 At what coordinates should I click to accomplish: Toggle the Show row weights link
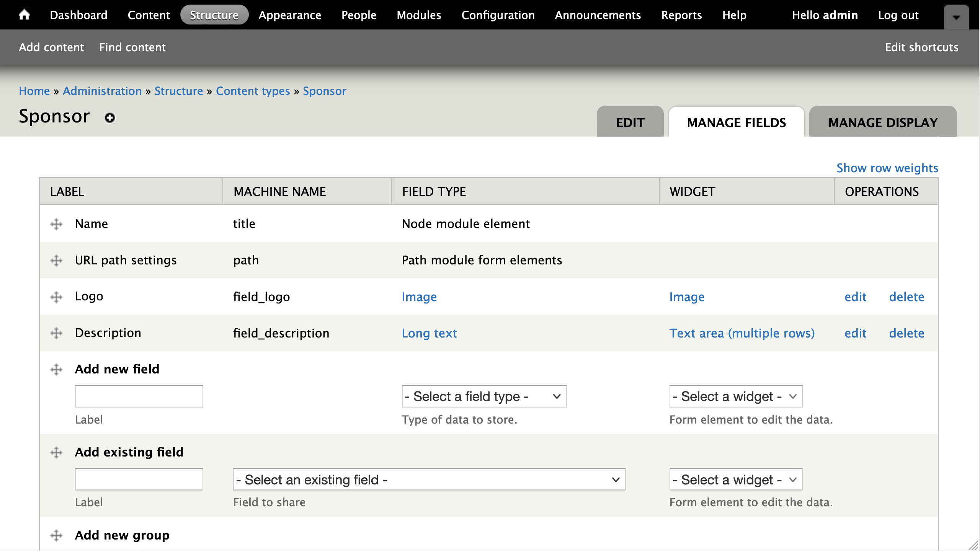[887, 168]
